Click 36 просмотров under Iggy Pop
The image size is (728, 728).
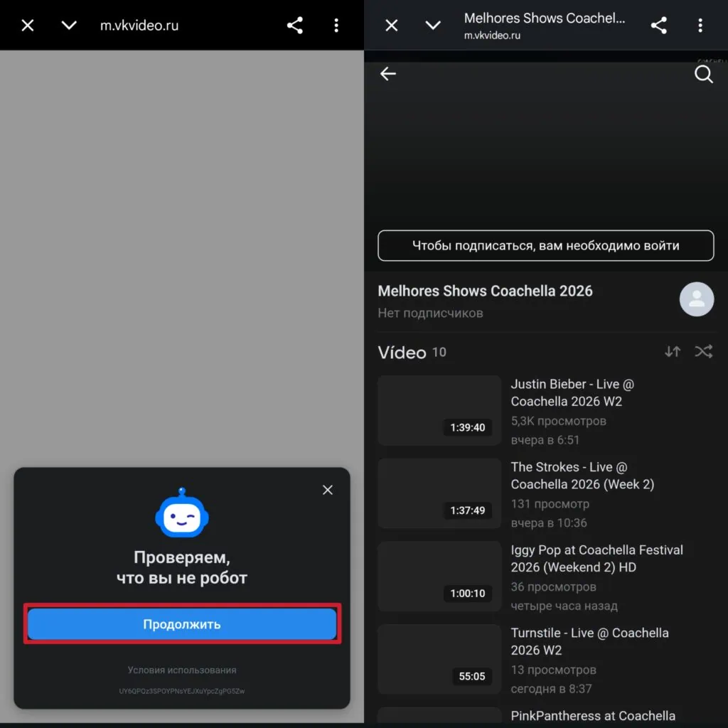(x=553, y=587)
